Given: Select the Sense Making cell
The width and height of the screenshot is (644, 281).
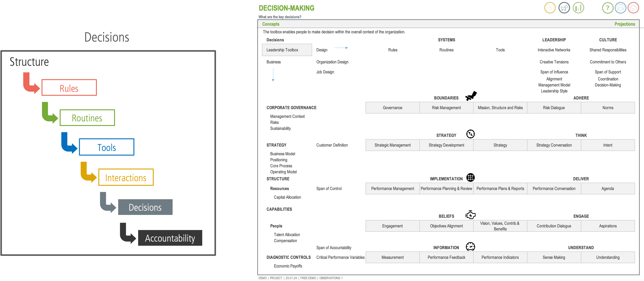Looking at the screenshot, I should 554,258.
